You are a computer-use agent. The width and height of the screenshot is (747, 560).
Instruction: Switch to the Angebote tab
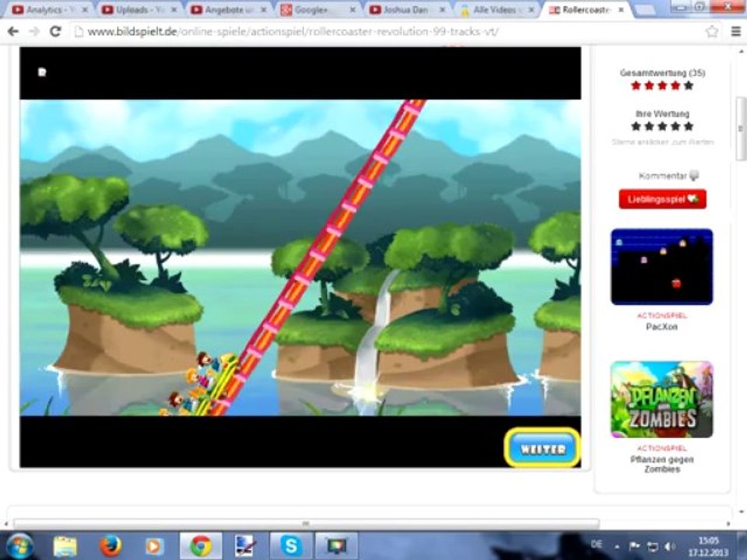pyautogui.click(x=228, y=9)
